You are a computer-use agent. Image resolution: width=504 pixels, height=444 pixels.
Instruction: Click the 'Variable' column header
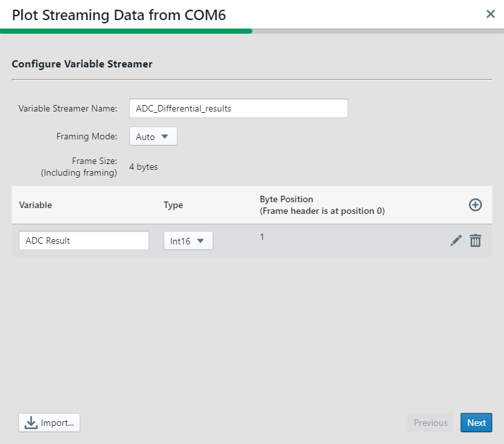coord(36,205)
